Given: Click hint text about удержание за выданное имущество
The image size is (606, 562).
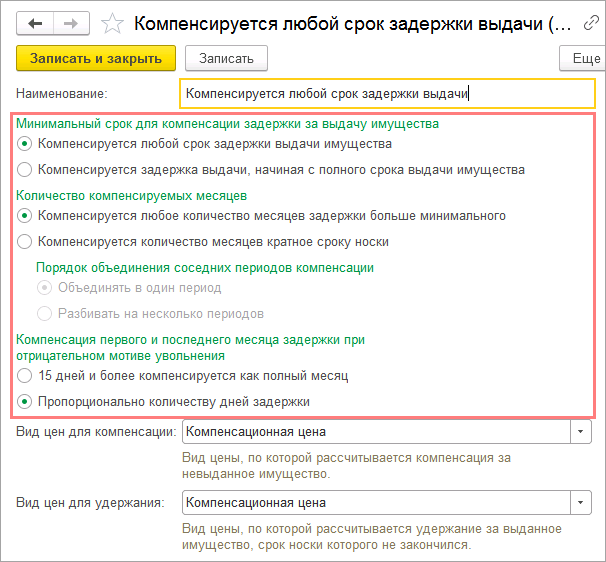Looking at the screenshot, I should 372,537.
